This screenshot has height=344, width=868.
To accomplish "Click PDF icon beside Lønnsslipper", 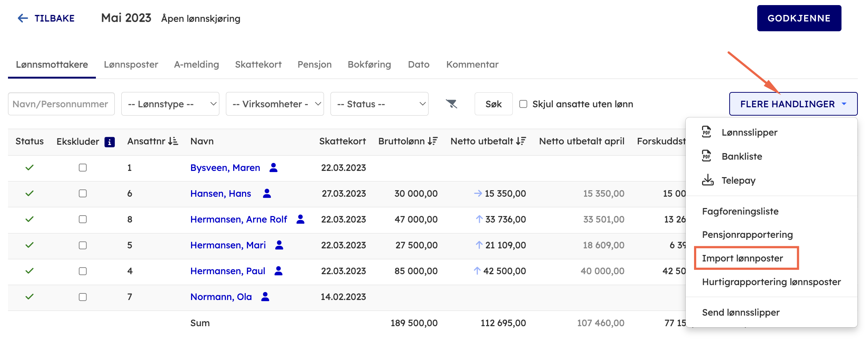I will pos(706,132).
